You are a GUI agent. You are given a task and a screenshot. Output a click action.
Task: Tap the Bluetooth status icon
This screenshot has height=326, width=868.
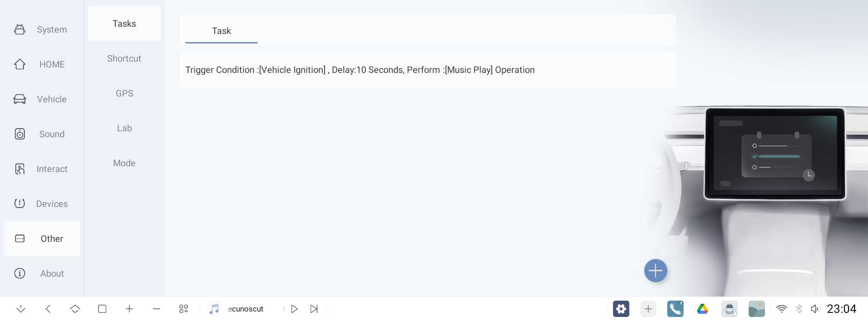point(799,309)
